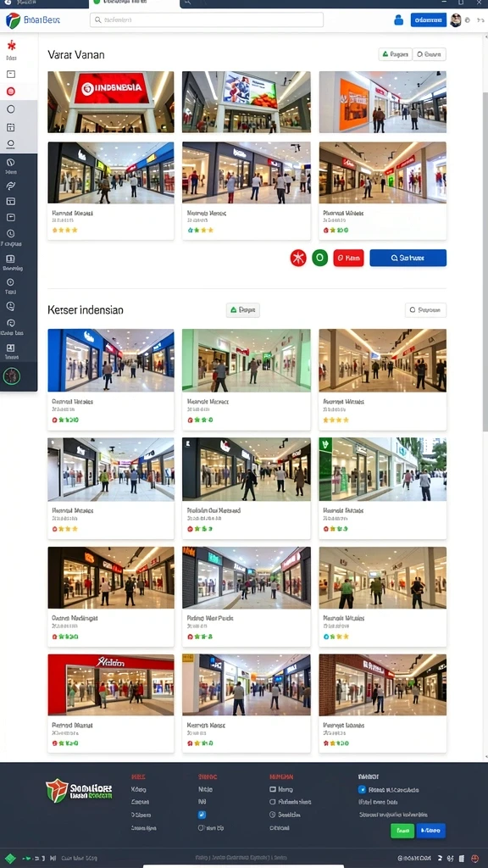Image resolution: width=488 pixels, height=868 pixels.
Task: Open the red INDONESIA banner thumbnail
Action: [x=111, y=102]
